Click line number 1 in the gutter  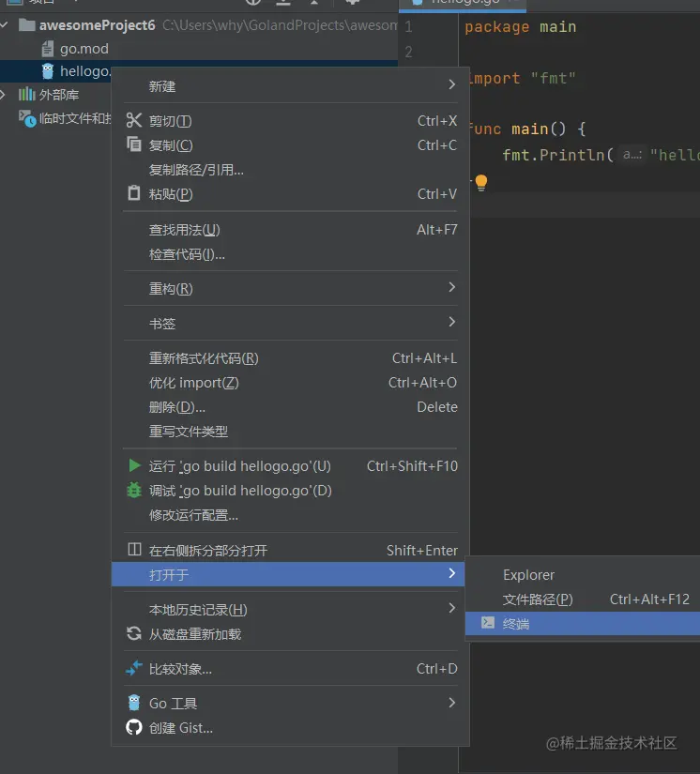coord(408,26)
